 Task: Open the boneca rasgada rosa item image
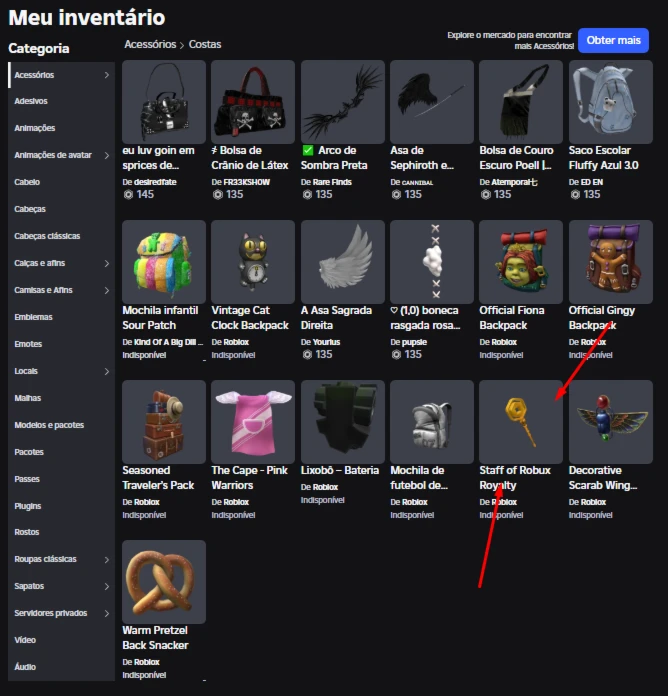[x=432, y=262]
